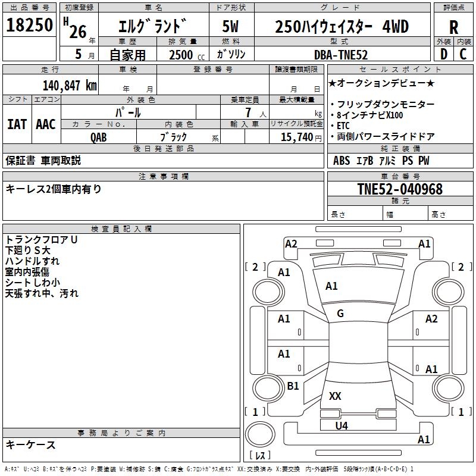Click the color number QAB field

click(99, 137)
